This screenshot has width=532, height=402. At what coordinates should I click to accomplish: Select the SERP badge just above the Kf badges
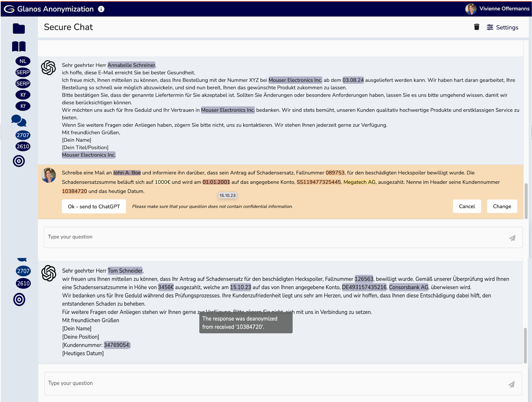[x=23, y=83]
